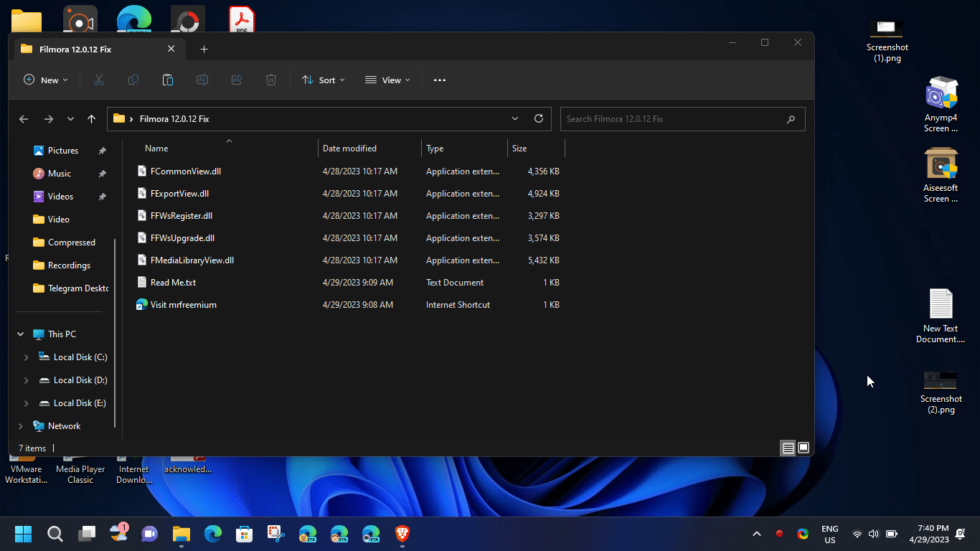
Task: Open the New dropdown menu
Action: (x=46, y=80)
